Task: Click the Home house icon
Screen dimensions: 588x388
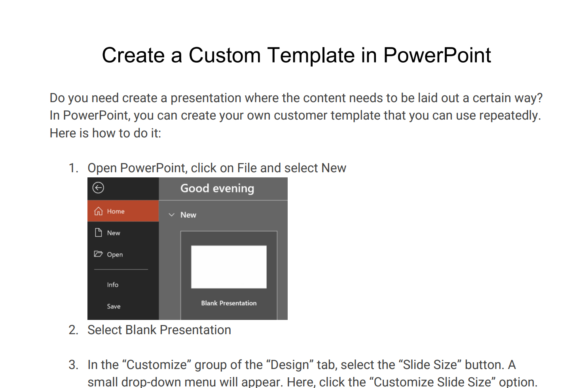Action: [99, 211]
